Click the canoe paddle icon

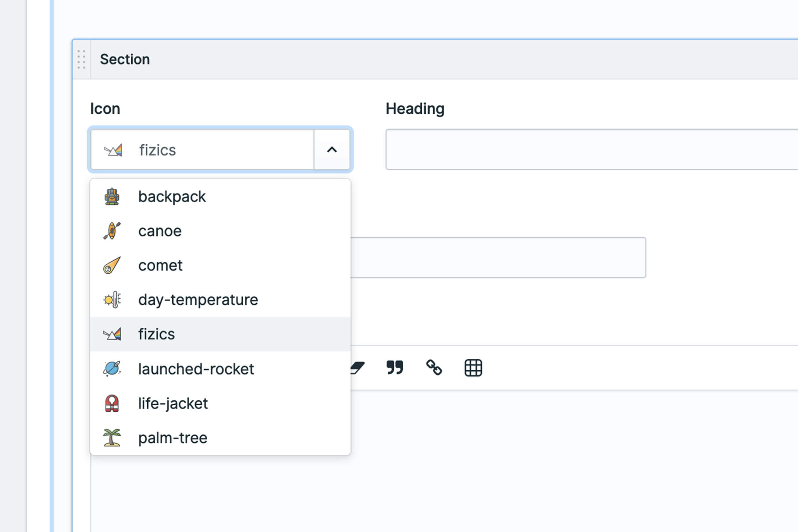[x=112, y=231]
